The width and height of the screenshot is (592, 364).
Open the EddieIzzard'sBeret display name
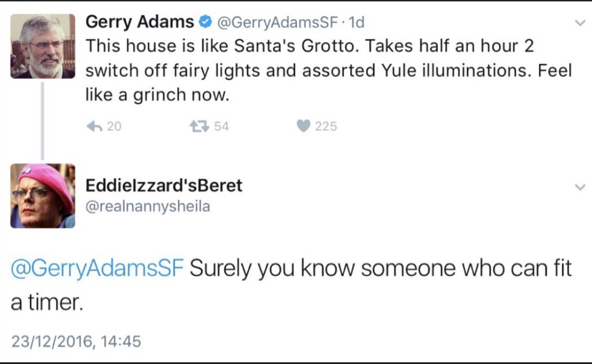164,186
